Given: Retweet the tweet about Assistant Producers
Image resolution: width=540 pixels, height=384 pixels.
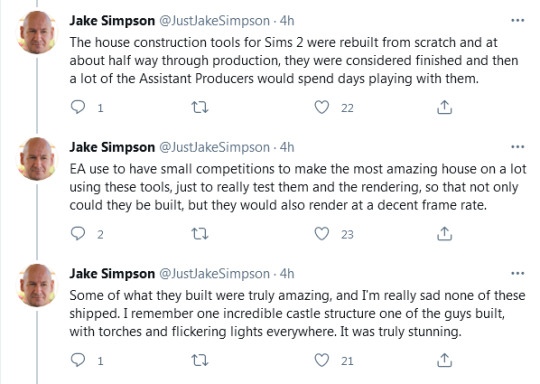Looking at the screenshot, I should pyautogui.click(x=200, y=107).
